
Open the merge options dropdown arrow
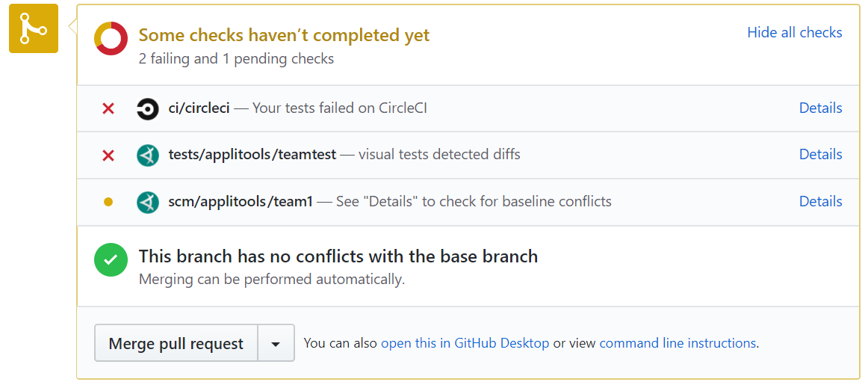(276, 344)
